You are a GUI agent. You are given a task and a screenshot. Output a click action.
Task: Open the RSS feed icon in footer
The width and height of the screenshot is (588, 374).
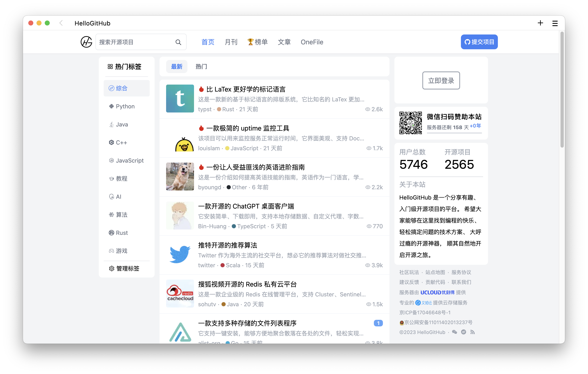pyautogui.click(x=472, y=332)
